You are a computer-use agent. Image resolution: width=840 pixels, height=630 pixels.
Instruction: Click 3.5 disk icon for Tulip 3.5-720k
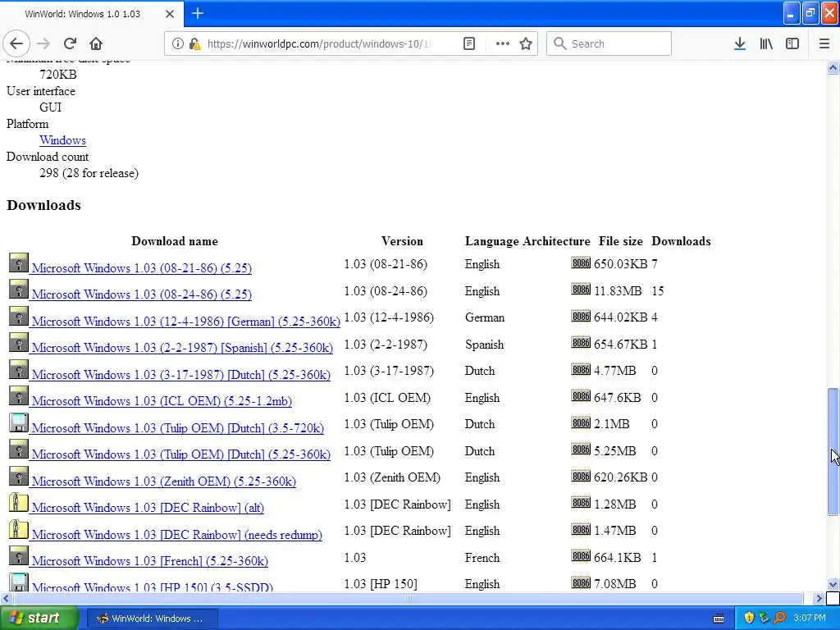point(19,422)
